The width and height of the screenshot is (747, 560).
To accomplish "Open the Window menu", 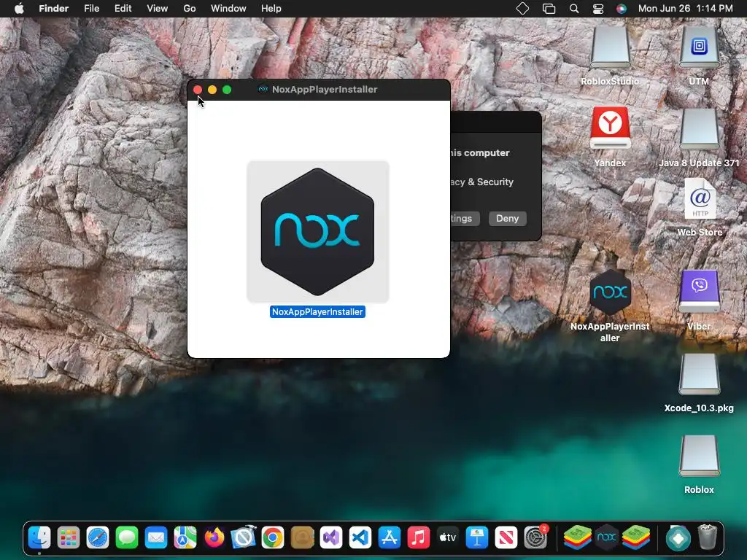I will 228,9.
